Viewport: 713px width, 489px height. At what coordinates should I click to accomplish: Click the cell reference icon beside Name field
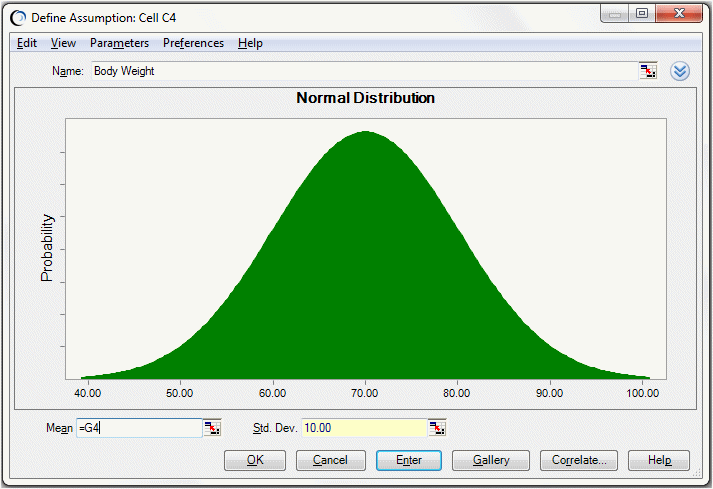coord(648,71)
